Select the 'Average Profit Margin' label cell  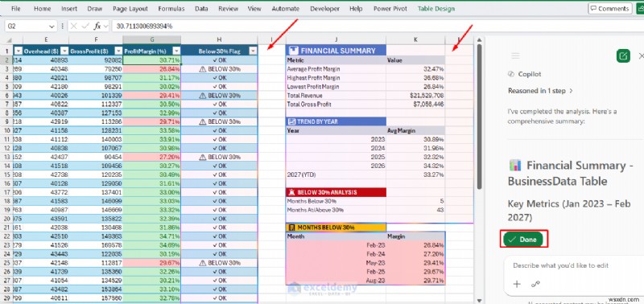pyautogui.click(x=336, y=69)
